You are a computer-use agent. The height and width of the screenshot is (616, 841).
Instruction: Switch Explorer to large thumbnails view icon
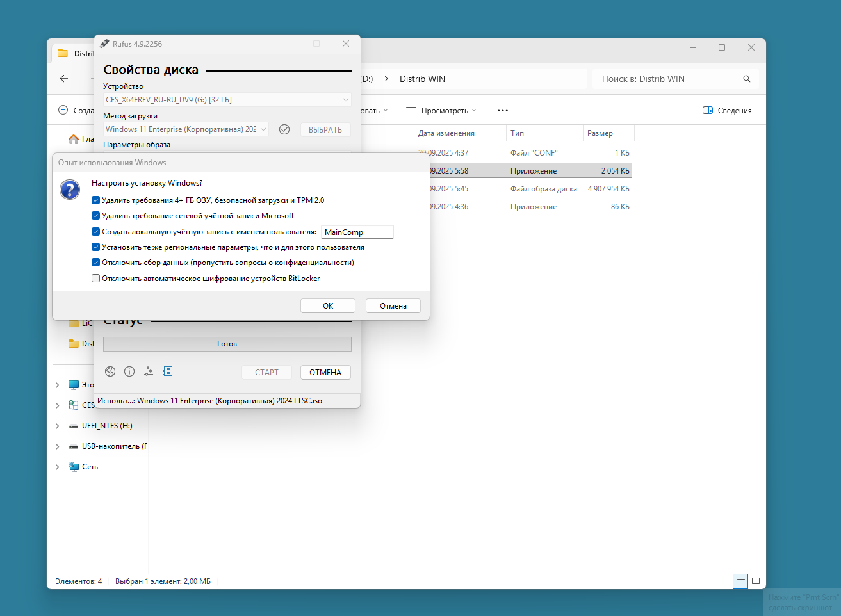[x=756, y=581]
